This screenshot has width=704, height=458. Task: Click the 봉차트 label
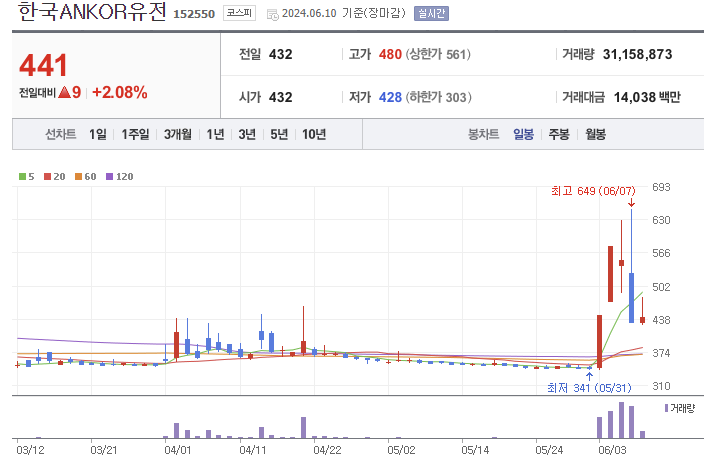pyautogui.click(x=484, y=134)
